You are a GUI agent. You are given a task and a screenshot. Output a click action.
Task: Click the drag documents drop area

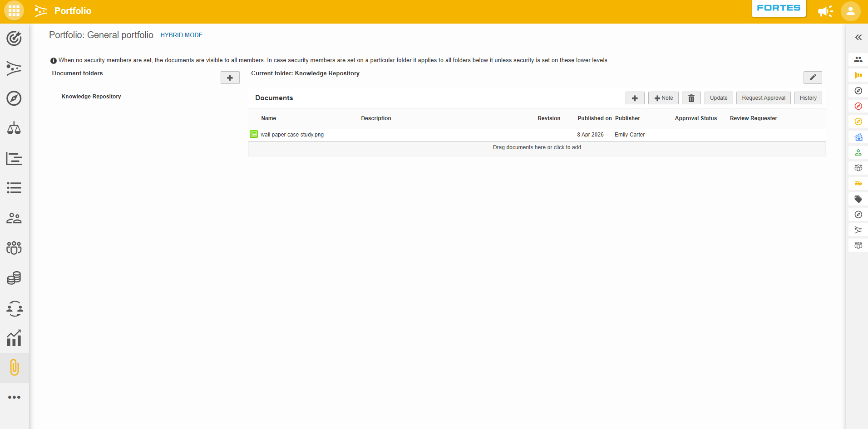(537, 148)
